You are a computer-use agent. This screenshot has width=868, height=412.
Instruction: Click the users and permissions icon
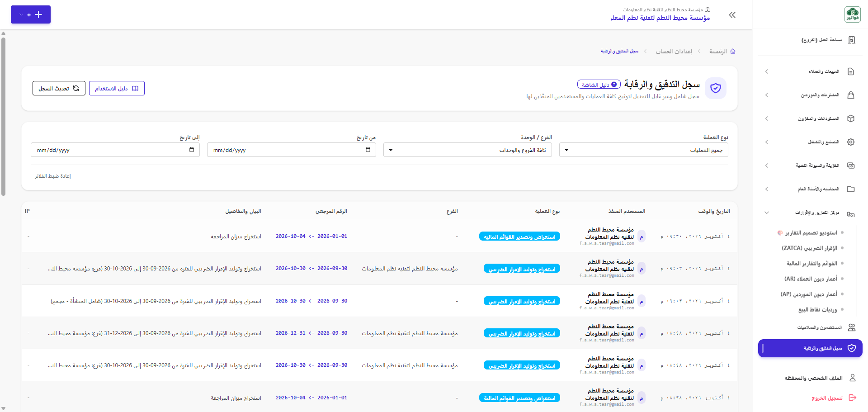point(852,327)
